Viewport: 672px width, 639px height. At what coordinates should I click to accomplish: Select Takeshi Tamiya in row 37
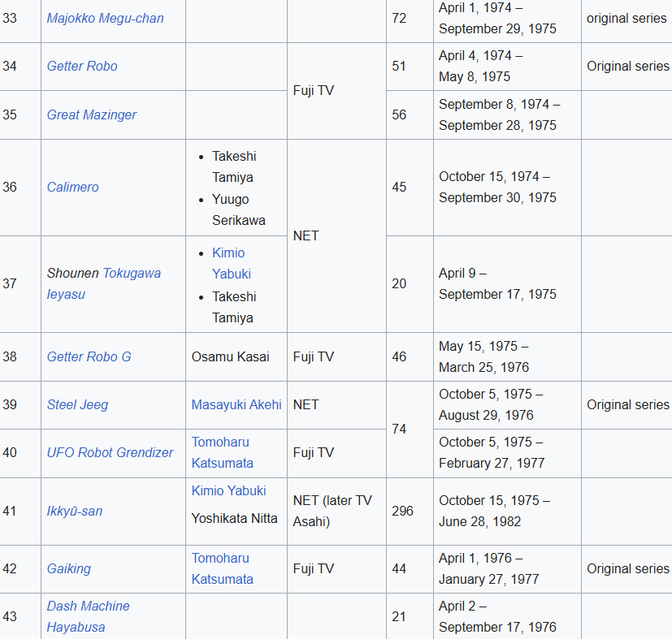(234, 308)
